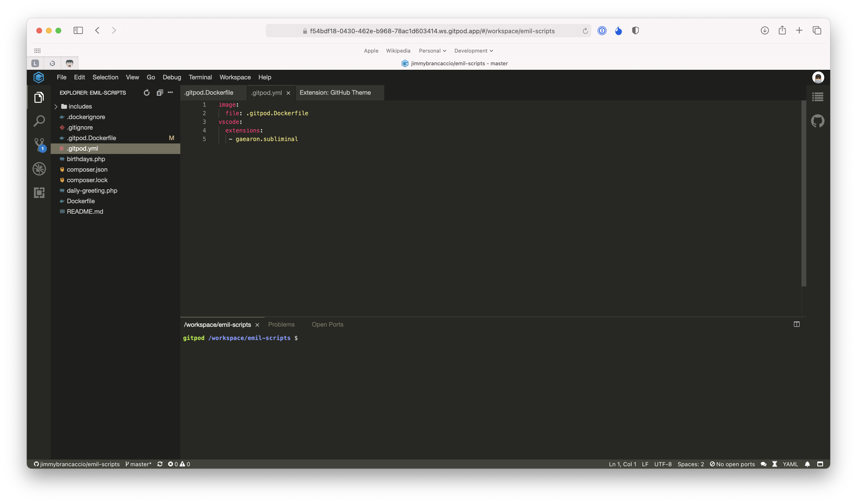Open the Search panel icon

coord(39,121)
